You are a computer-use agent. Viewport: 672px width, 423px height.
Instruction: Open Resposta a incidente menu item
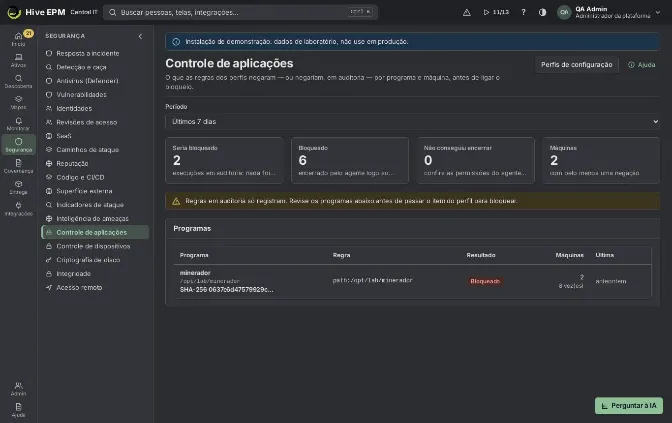pos(95,54)
